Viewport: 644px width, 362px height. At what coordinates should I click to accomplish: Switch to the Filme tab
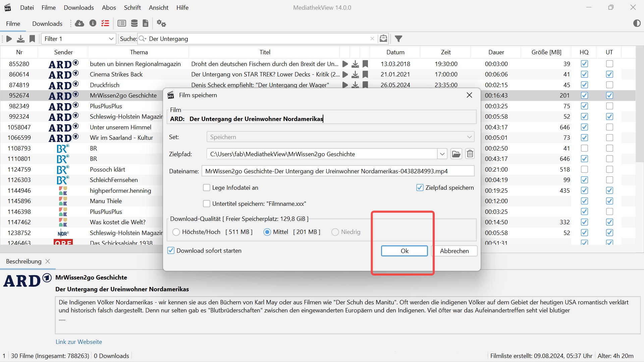click(13, 23)
